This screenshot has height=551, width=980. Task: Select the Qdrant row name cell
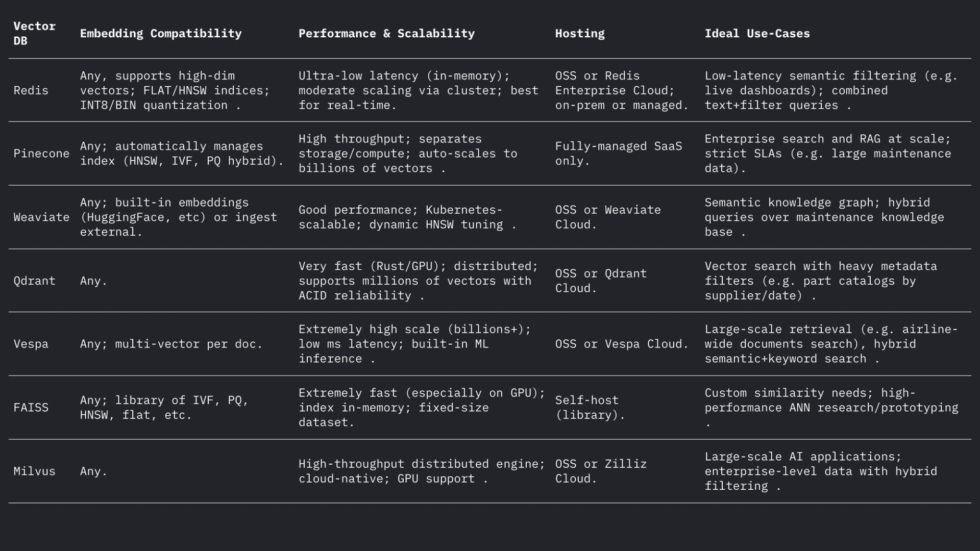34,281
